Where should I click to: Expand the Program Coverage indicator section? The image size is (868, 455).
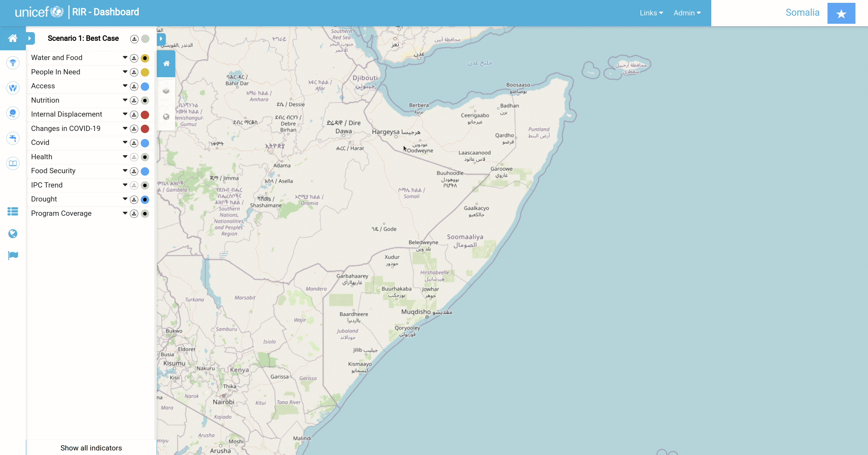(x=125, y=213)
